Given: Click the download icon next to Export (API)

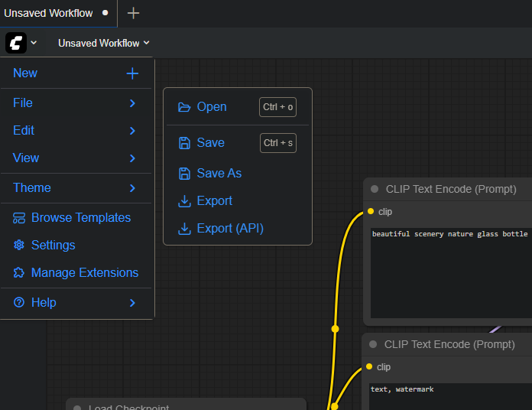Looking at the screenshot, I should [184, 229].
